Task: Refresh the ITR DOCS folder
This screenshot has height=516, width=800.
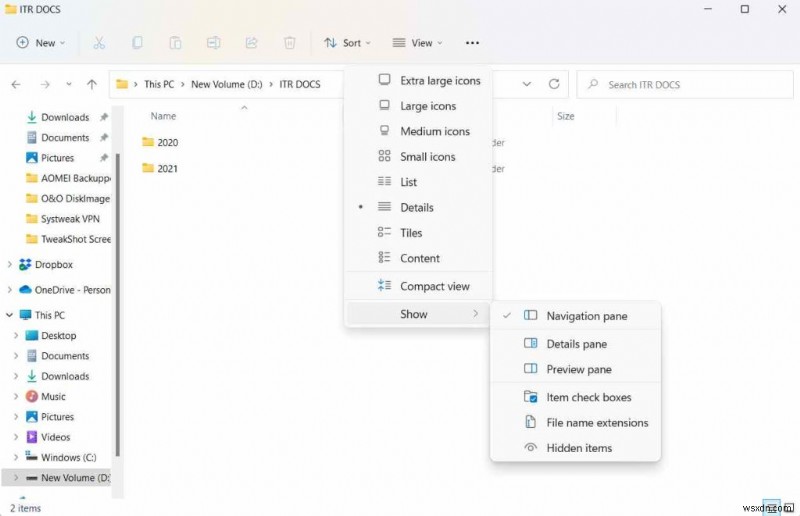Action: coord(554,84)
